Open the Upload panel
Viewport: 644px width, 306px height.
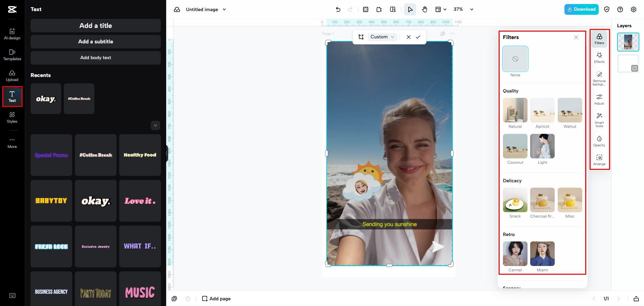(x=12, y=76)
